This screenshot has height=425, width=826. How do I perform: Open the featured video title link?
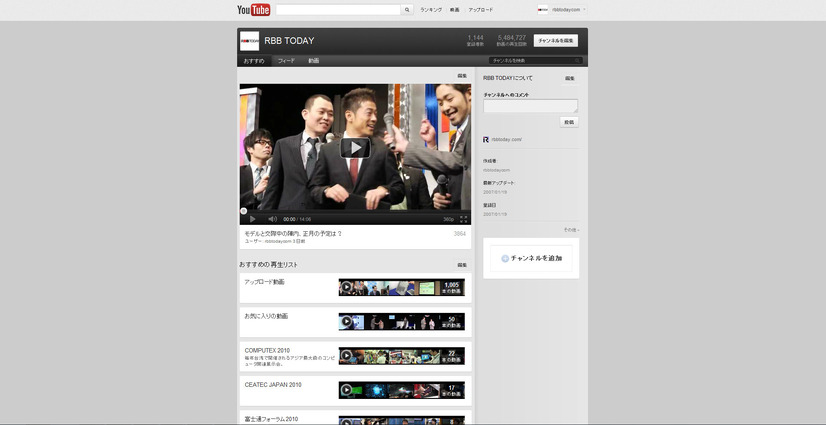pos(293,233)
